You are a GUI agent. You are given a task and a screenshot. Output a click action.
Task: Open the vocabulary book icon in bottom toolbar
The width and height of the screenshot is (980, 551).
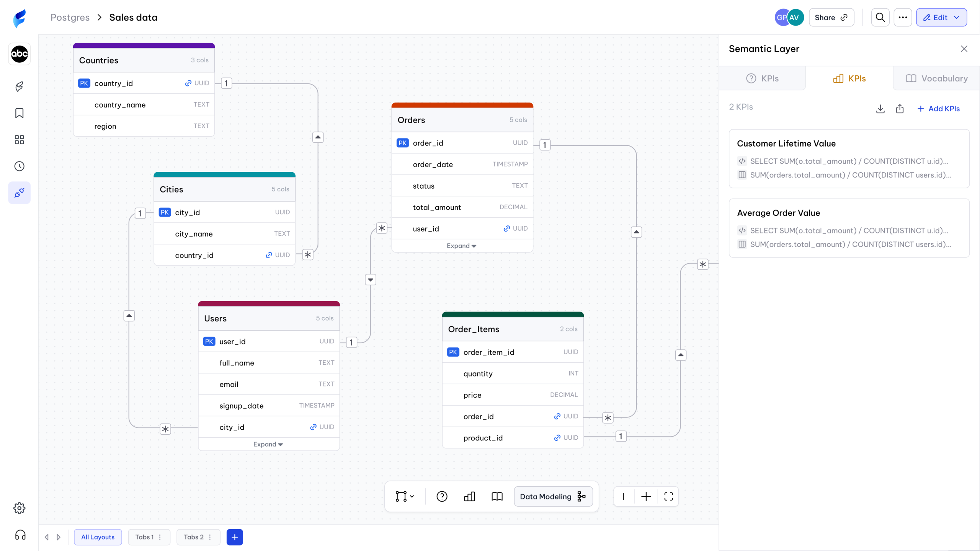[497, 497]
